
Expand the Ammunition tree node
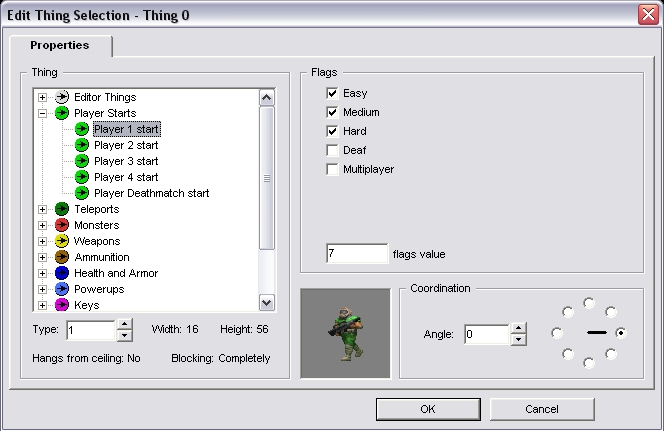pos(42,257)
